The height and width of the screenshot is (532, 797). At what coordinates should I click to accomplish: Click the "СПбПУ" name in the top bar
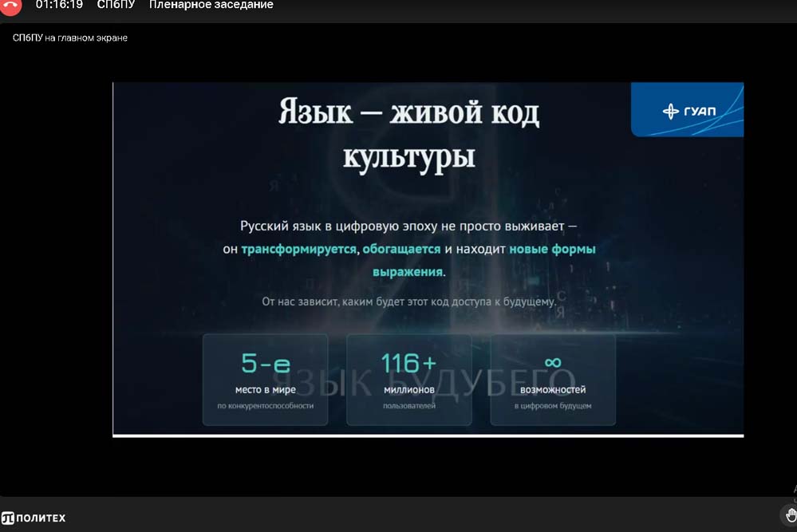coord(116,5)
